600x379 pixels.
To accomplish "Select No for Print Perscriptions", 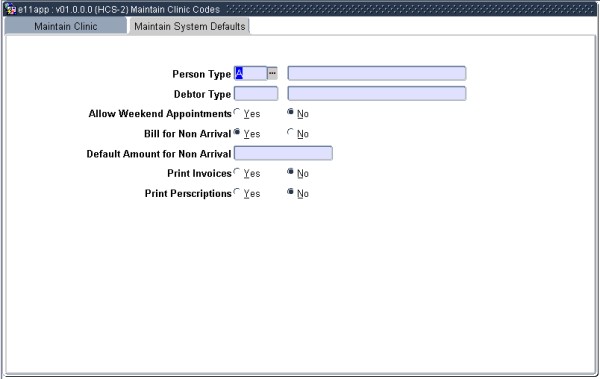I will click(290, 191).
